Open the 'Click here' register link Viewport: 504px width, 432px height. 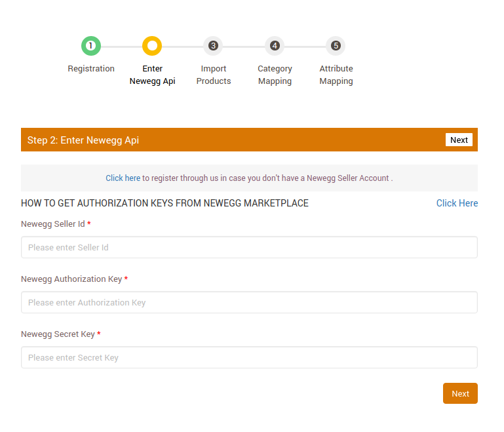tap(123, 178)
